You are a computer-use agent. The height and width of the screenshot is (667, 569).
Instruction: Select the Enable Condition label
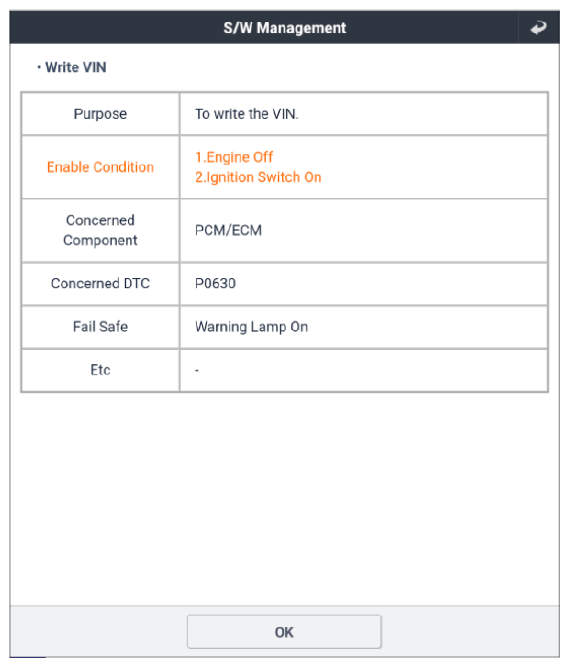coord(100,167)
